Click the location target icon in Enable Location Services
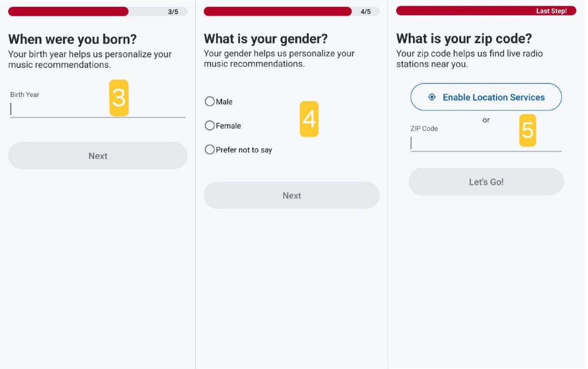The height and width of the screenshot is (369, 588). tap(432, 97)
